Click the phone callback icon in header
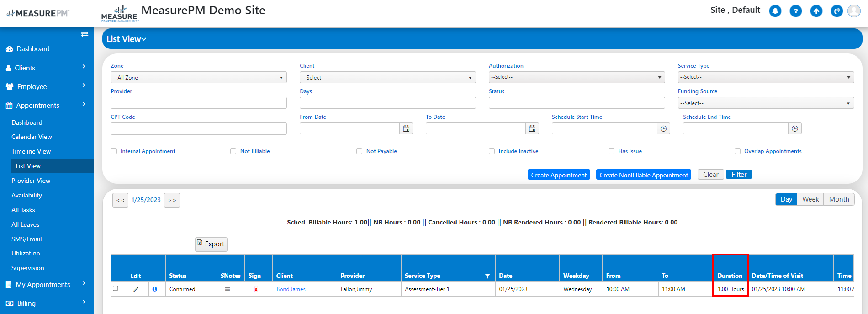868x314 pixels. [x=837, y=11]
